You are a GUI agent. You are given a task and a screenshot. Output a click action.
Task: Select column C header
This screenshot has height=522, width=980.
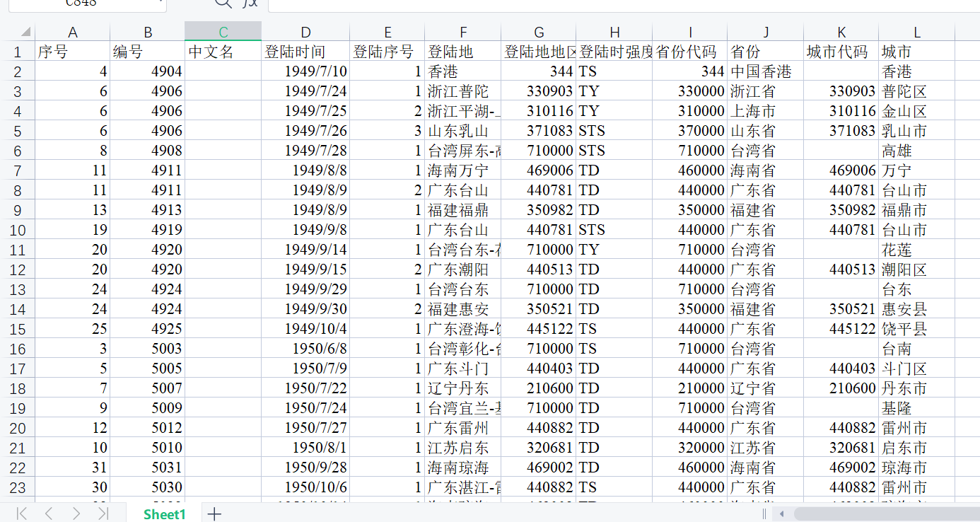click(223, 32)
